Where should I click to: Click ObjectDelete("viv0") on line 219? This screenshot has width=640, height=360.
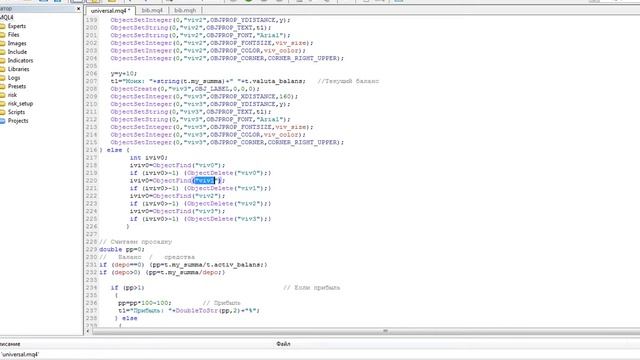(x=225, y=173)
